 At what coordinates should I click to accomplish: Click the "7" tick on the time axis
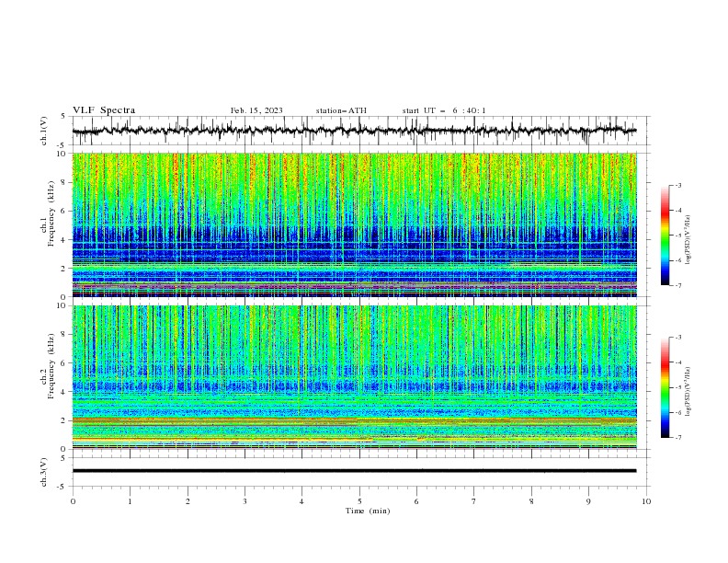(x=474, y=501)
